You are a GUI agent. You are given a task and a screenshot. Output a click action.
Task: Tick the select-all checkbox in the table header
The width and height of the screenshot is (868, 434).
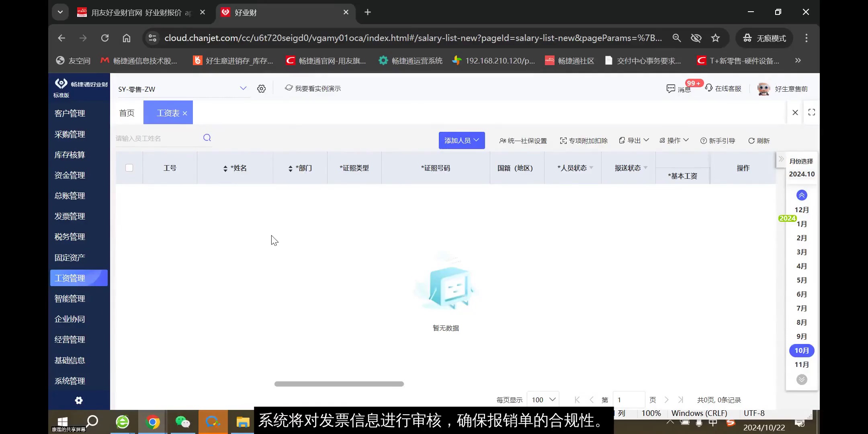(129, 168)
